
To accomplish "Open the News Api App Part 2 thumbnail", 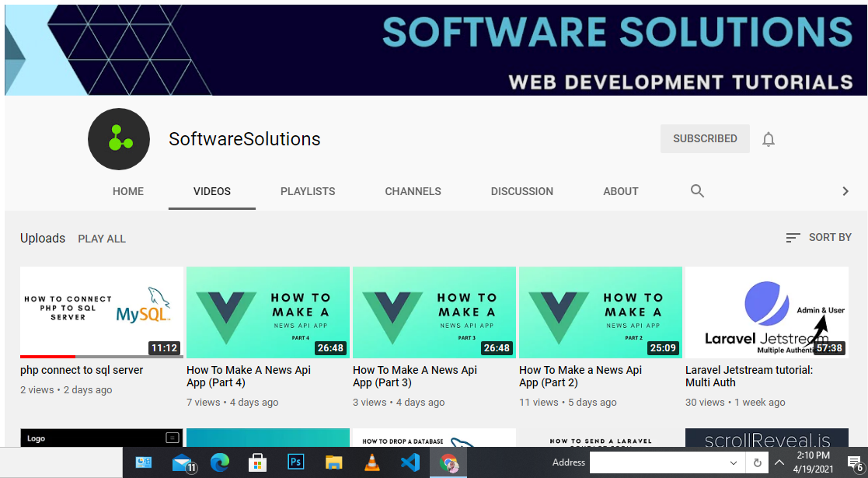I will 601,312.
